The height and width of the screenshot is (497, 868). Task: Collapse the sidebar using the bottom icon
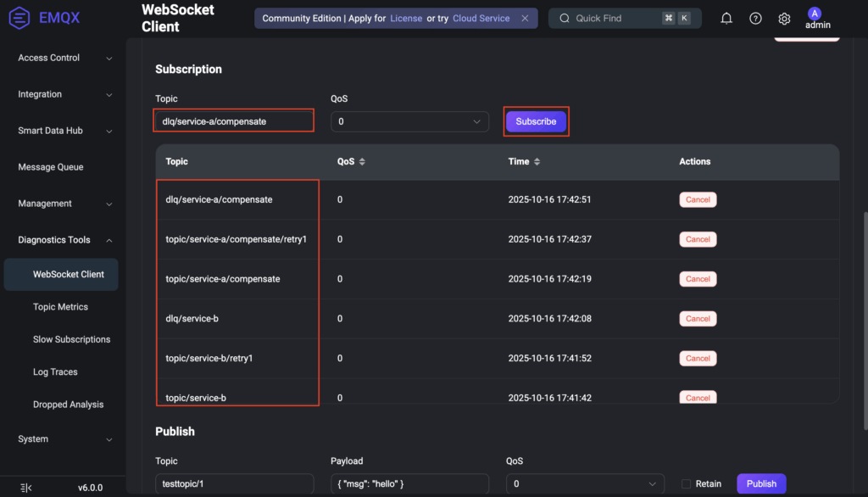point(25,488)
